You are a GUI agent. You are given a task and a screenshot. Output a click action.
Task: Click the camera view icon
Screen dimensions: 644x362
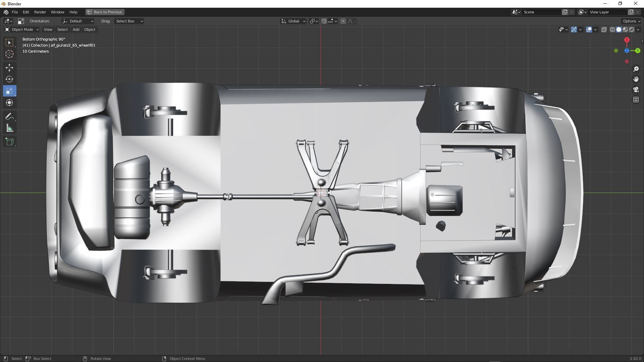pyautogui.click(x=636, y=89)
